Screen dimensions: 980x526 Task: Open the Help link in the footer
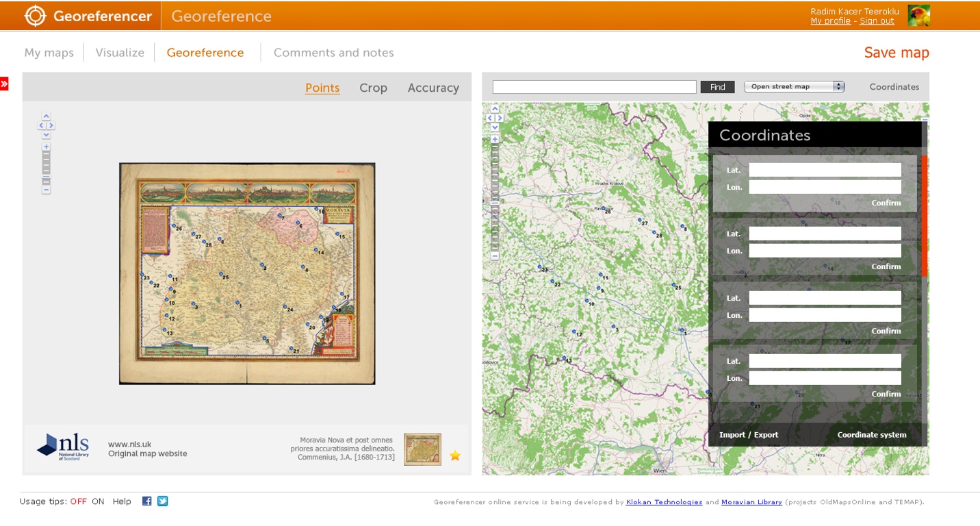[122, 501]
